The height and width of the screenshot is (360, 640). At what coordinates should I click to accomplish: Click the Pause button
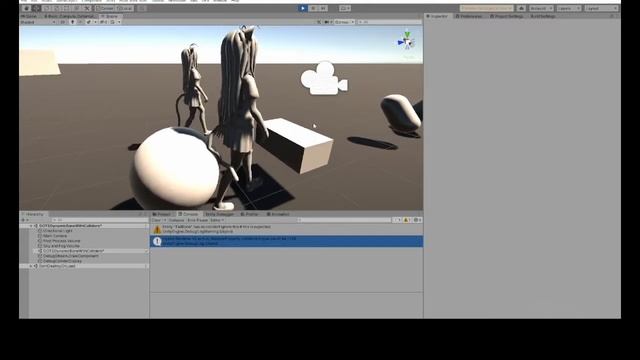313,8
